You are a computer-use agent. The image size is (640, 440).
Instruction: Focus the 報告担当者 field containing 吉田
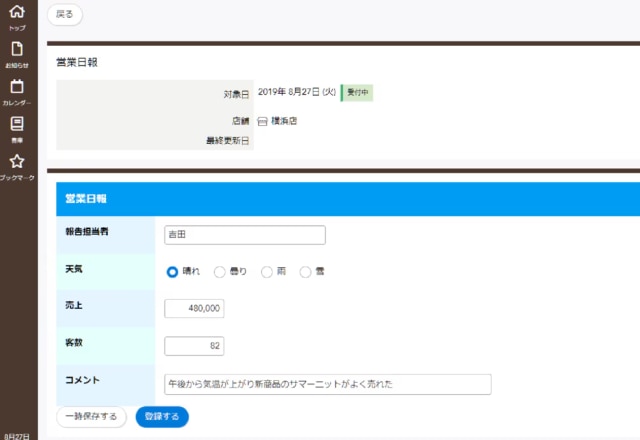pyautogui.click(x=245, y=235)
